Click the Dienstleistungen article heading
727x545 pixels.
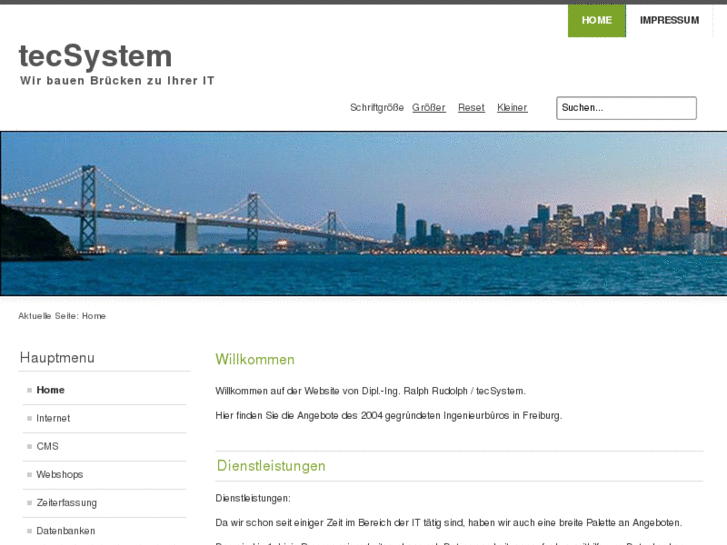pos(271,466)
